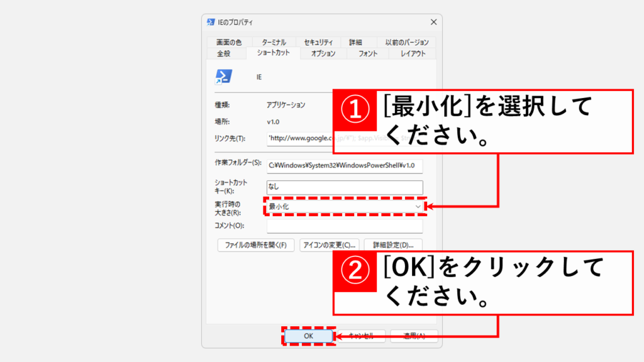Click the 実行時の大きさ(R): label
This screenshot has height=362, width=644.
coord(228,209)
